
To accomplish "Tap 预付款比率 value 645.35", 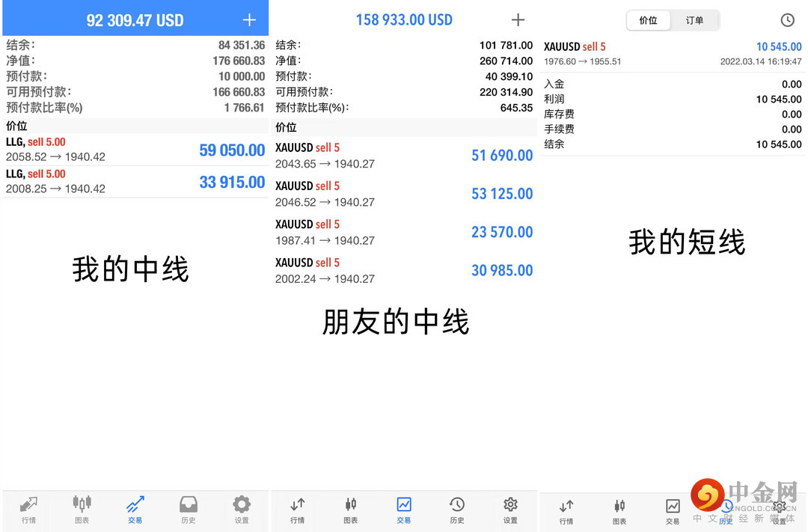I will tap(516, 108).
